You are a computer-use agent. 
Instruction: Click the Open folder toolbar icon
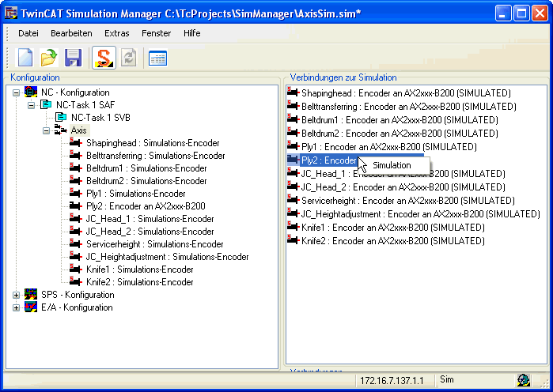coord(49,58)
